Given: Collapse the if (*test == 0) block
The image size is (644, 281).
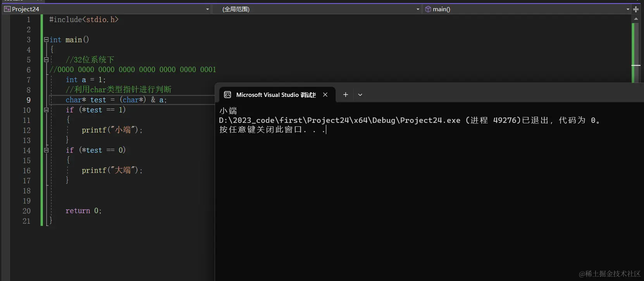Looking at the screenshot, I should click(46, 150).
